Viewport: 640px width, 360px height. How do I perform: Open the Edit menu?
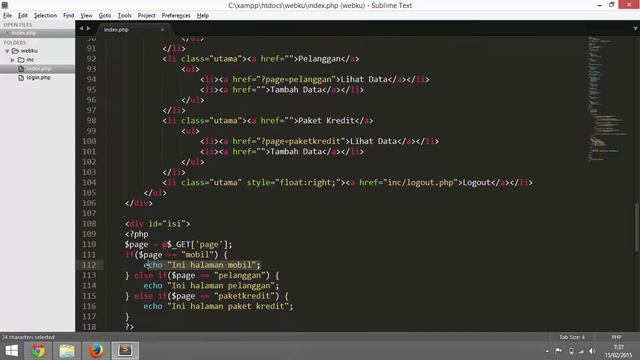[x=23, y=16]
